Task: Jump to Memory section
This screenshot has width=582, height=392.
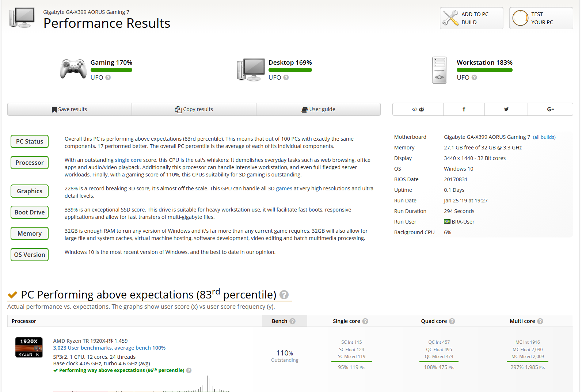Action: 30,233
